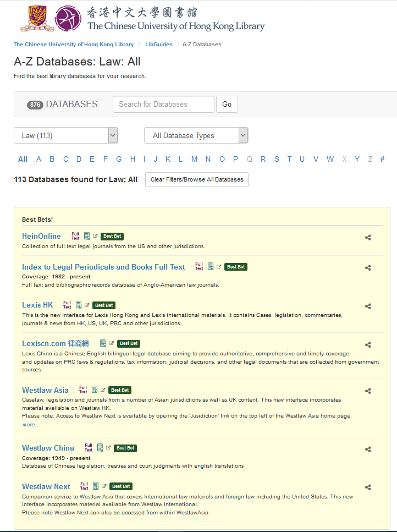Click the Best Bet badge beside Westlaw China
Screen dimensions: 397x532
point(125,448)
